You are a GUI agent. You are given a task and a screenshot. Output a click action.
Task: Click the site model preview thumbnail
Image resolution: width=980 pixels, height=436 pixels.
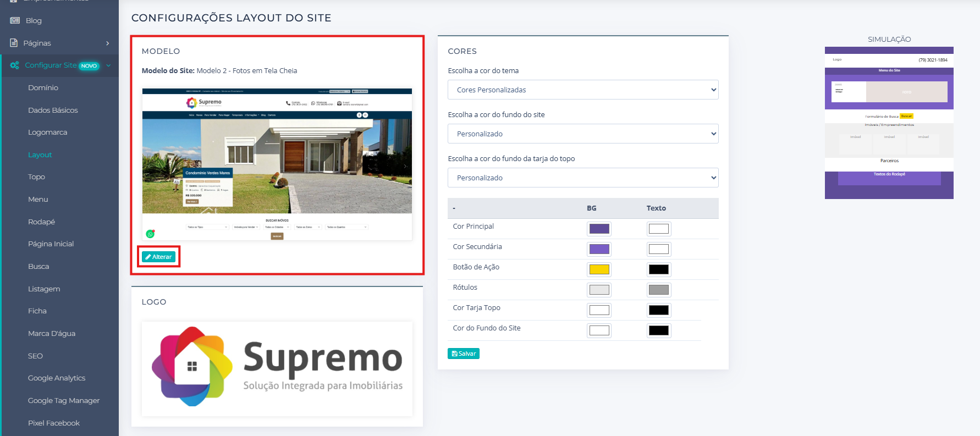point(277,164)
